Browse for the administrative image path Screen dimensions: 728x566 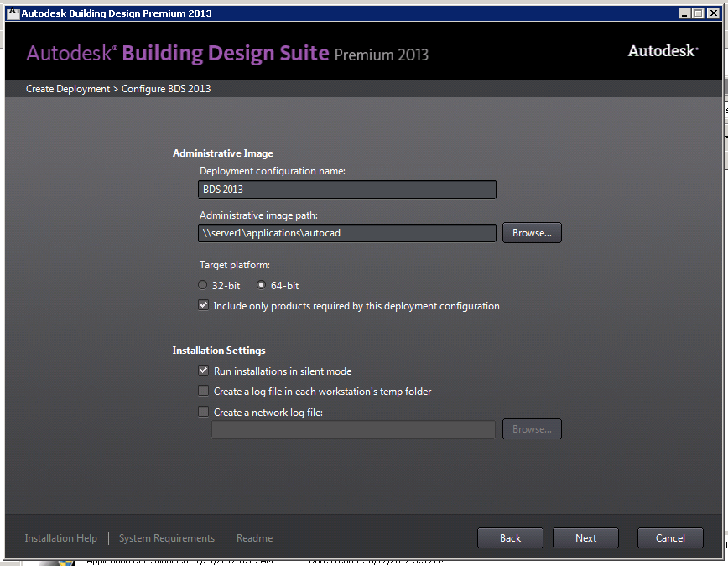(x=532, y=233)
